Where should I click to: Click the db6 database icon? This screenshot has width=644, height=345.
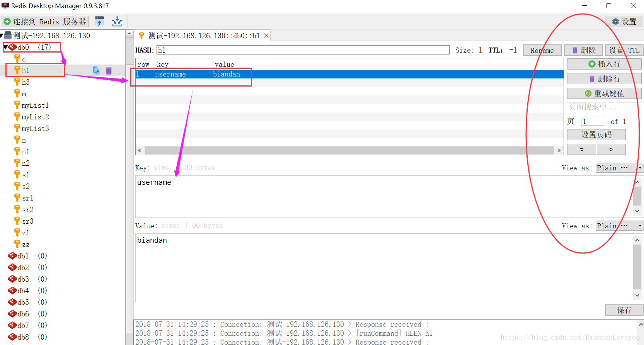coord(12,314)
